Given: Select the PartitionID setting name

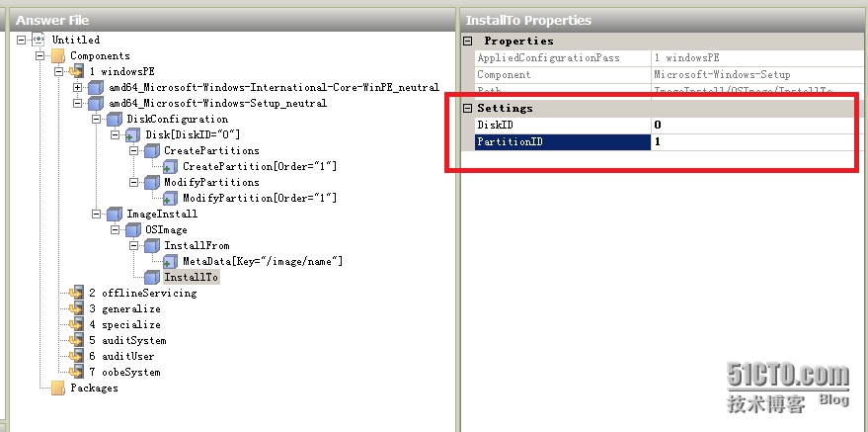Looking at the screenshot, I should coord(510,141).
